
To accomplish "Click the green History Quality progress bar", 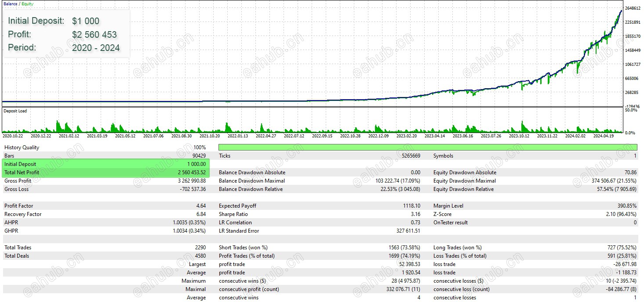I will click(428, 147).
